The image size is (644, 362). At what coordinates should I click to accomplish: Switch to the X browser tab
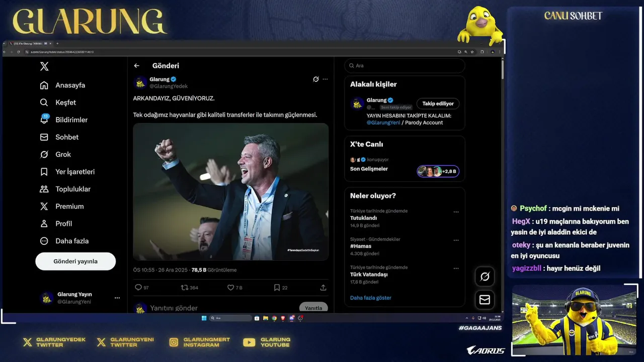pos(30,44)
